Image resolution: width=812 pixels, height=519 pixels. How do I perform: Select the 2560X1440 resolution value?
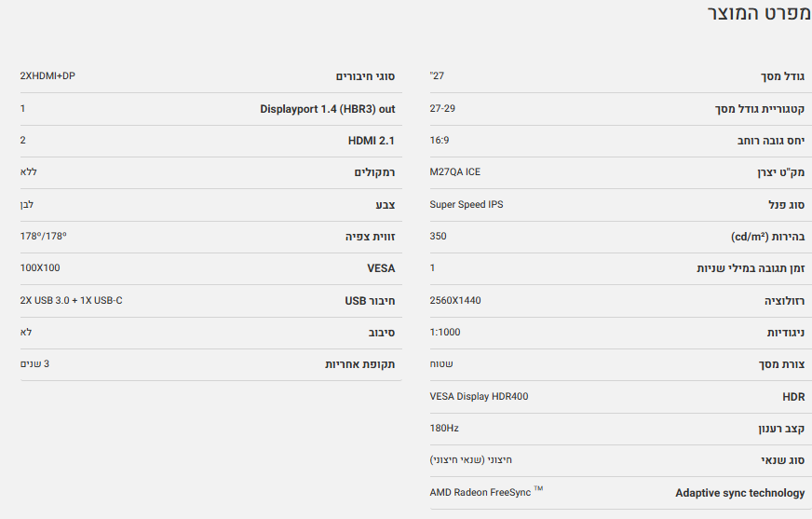coord(454,300)
